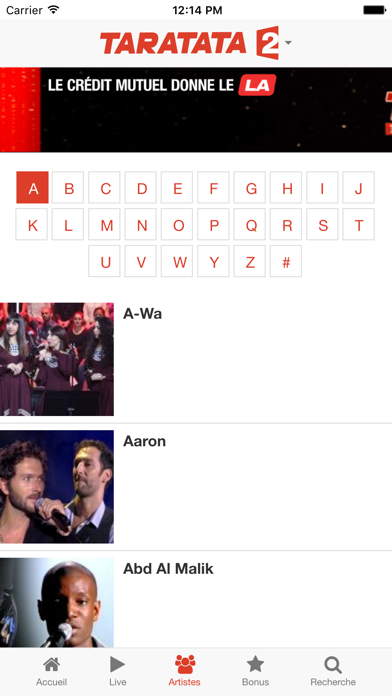Filter artists by letter M
This screenshot has width=392, height=696.
tap(105, 225)
